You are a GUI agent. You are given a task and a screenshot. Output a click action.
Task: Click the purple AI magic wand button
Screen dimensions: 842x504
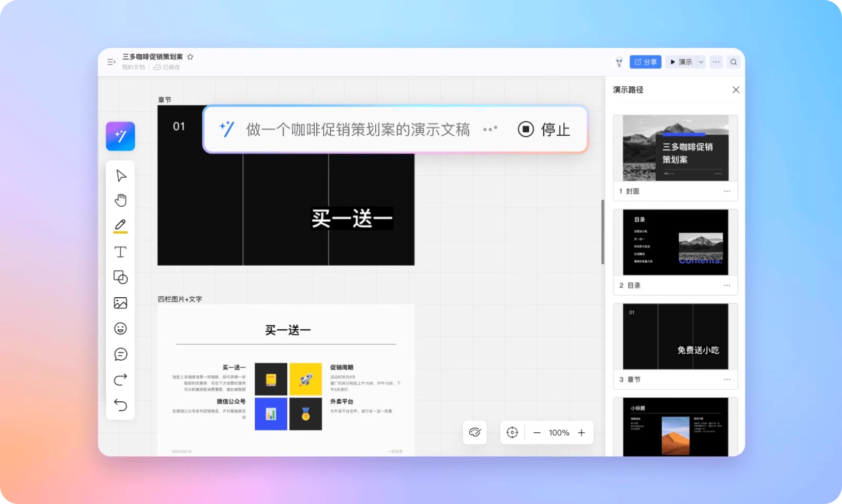coord(121,136)
